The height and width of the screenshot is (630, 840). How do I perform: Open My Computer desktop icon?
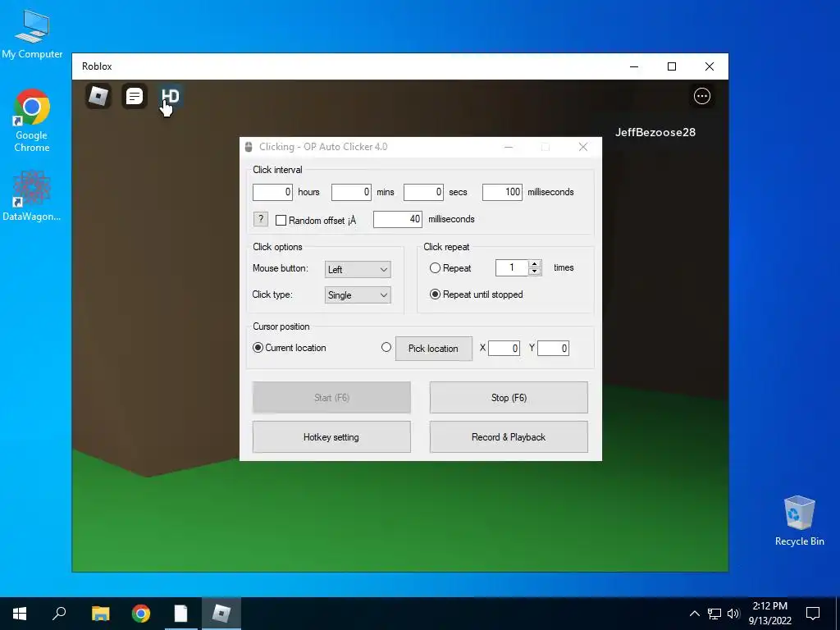32,34
